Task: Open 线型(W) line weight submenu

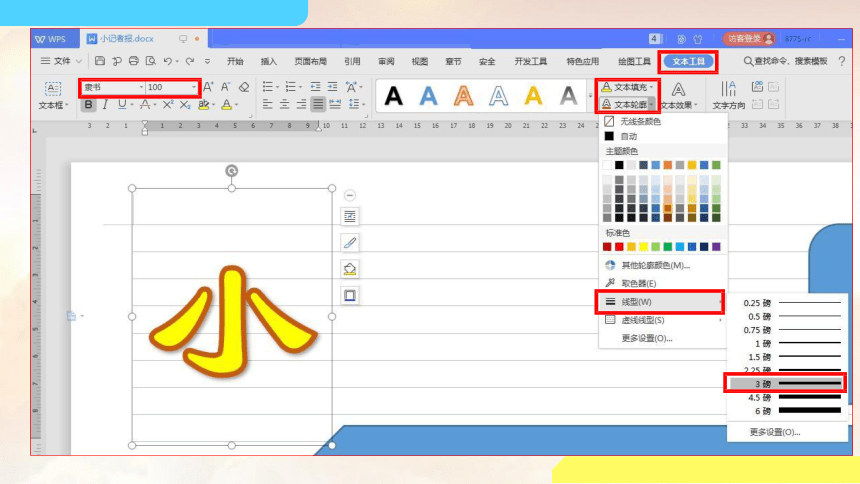Action: coord(660,302)
